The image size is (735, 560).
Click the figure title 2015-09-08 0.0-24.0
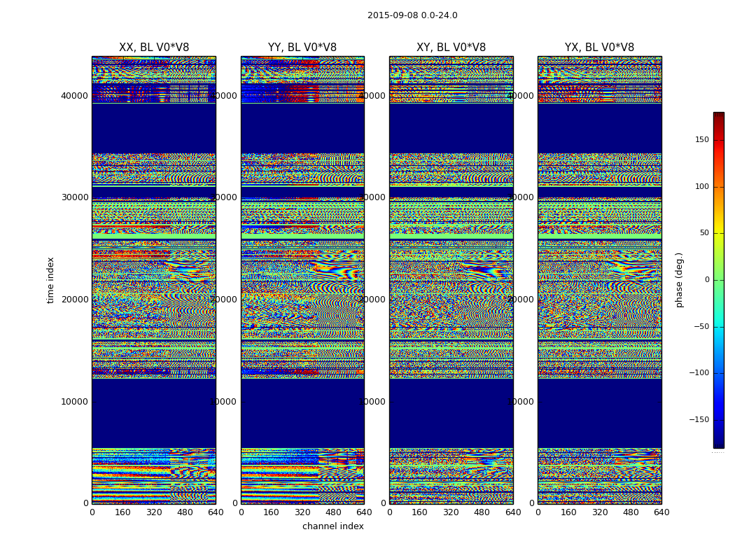click(x=412, y=15)
